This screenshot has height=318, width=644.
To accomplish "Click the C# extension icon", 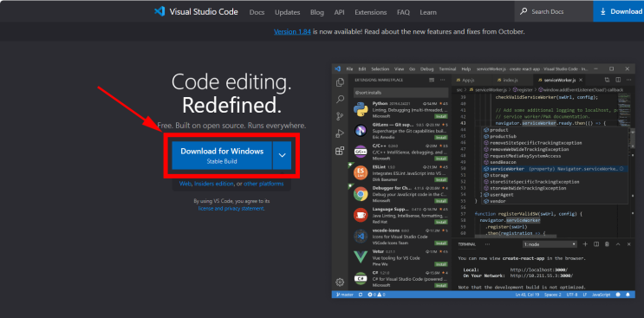I will pyautogui.click(x=361, y=279).
